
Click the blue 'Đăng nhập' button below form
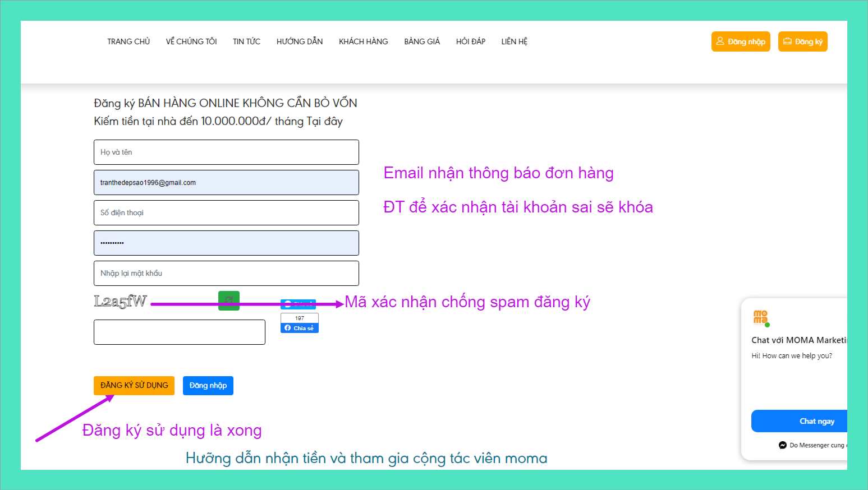pyautogui.click(x=208, y=386)
